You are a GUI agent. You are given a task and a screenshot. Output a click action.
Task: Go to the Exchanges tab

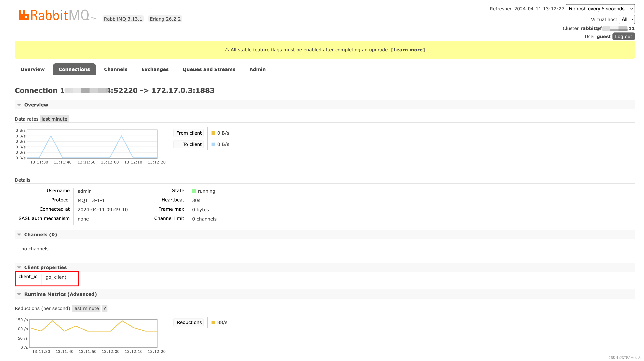(155, 69)
